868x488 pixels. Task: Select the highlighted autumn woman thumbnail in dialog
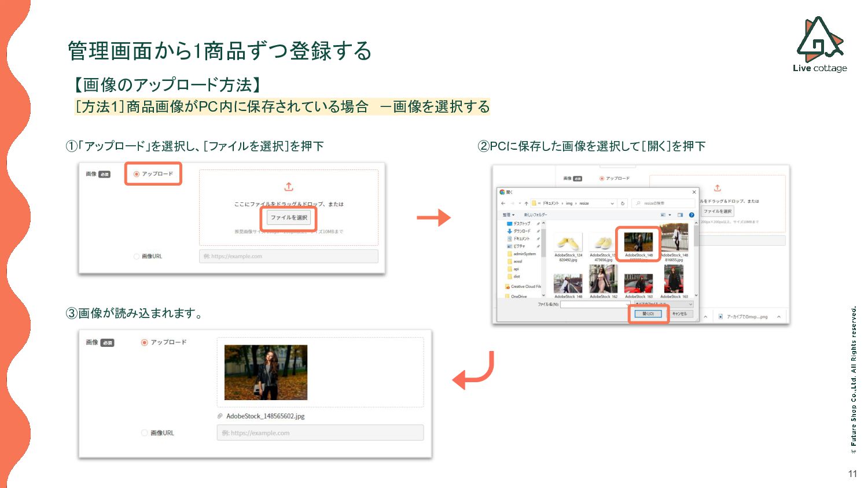638,242
